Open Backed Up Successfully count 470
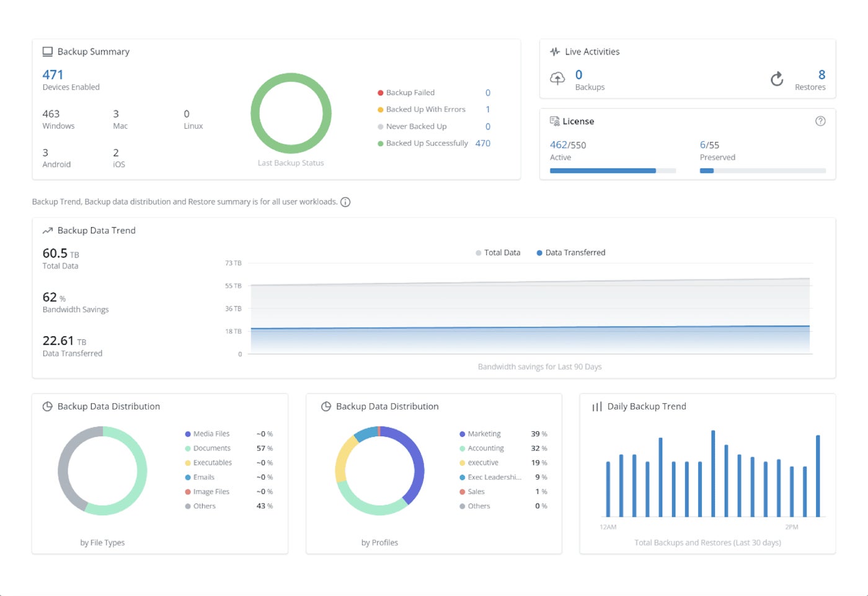Image resolution: width=868 pixels, height=596 pixels. click(483, 143)
